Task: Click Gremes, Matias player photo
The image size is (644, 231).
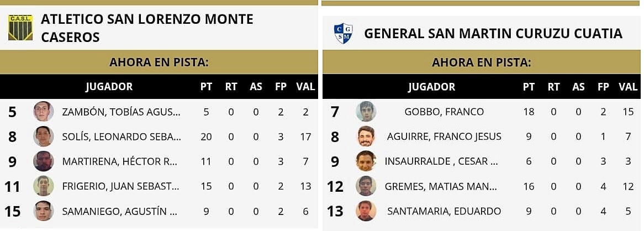Action: tap(366, 186)
